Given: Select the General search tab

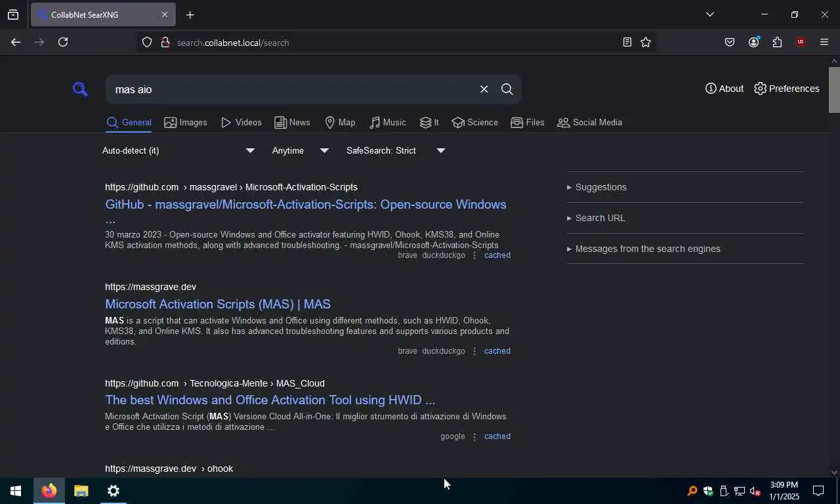Looking at the screenshot, I should pos(129,123).
